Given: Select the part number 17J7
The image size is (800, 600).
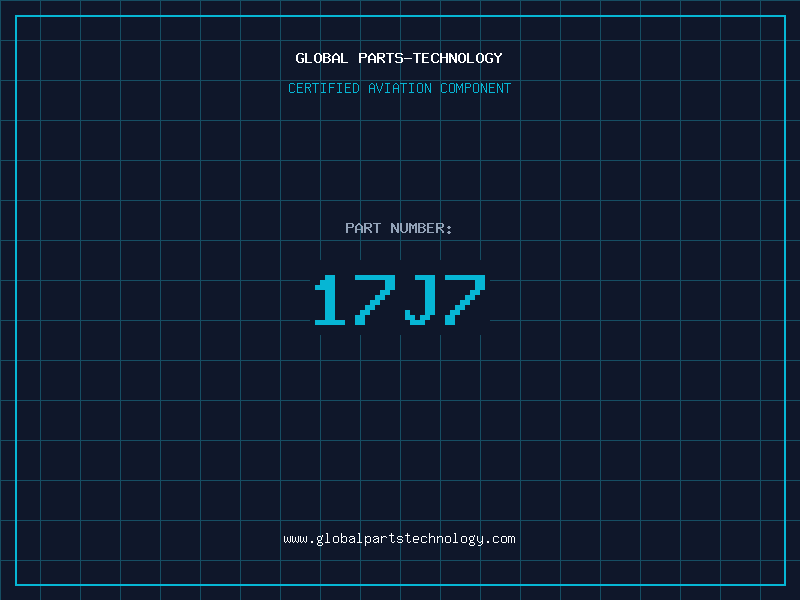Looking at the screenshot, I should coord(400,299).
